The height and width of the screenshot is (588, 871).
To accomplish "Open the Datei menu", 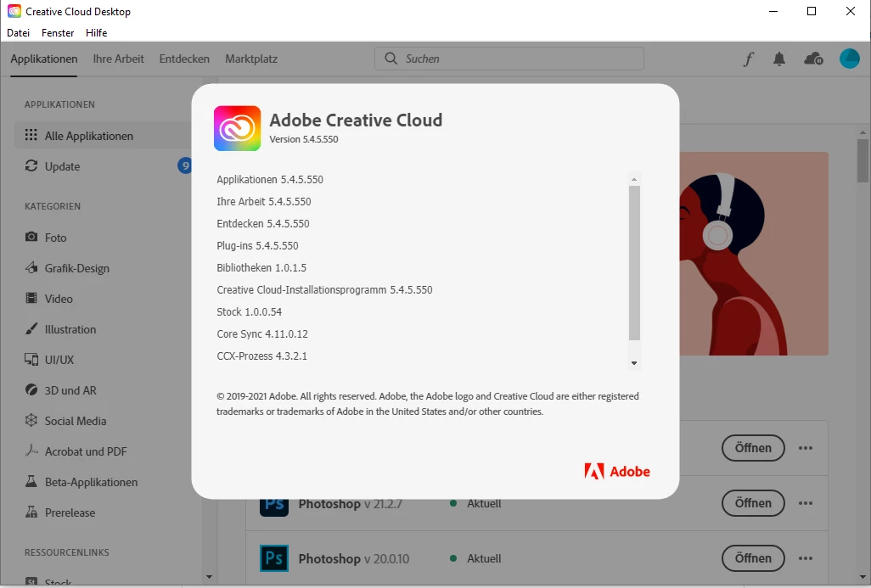I will point(19,33).
